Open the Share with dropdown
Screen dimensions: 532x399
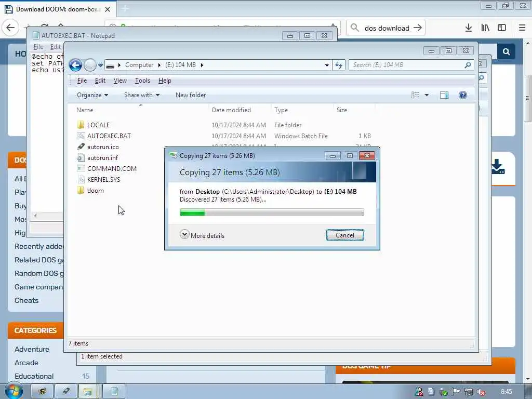[x=141, y=96]
